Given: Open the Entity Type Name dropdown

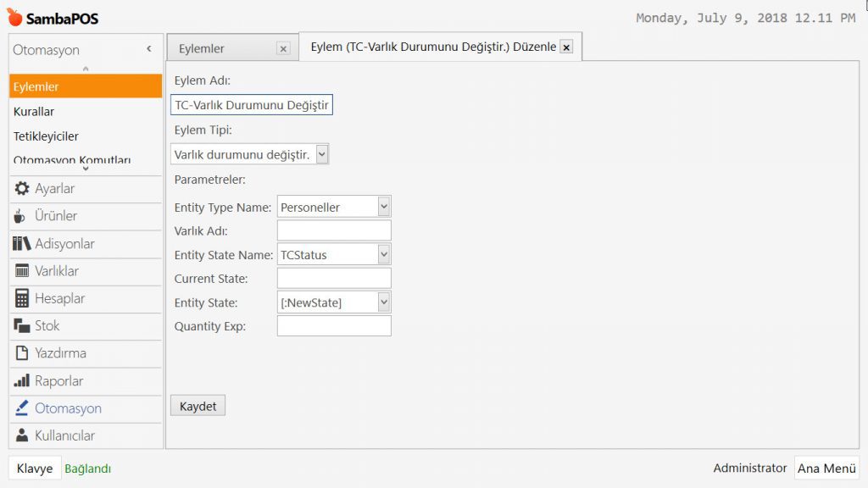Looking at the screenshot, I should (x=383, y=206).
